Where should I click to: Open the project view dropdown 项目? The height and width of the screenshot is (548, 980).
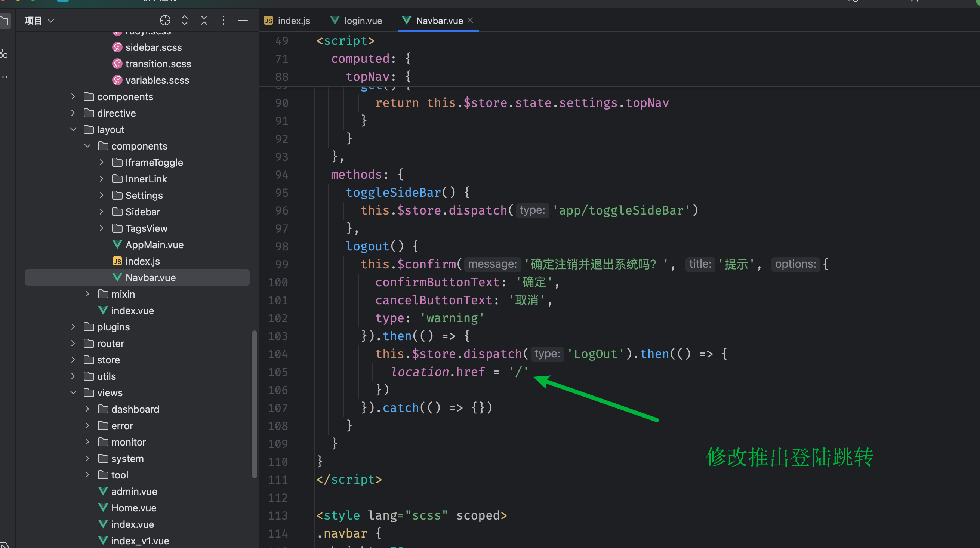click(39, 21)
